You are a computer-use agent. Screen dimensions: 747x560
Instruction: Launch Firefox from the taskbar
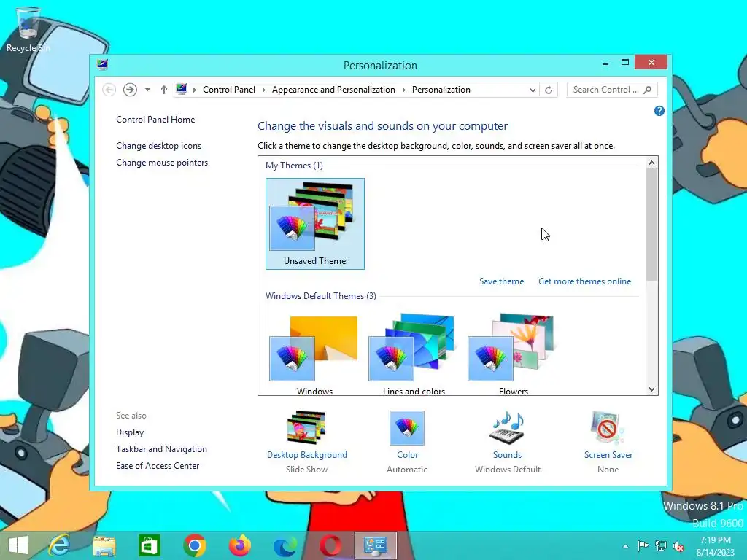pyautogui.click(x=239, y=545)
